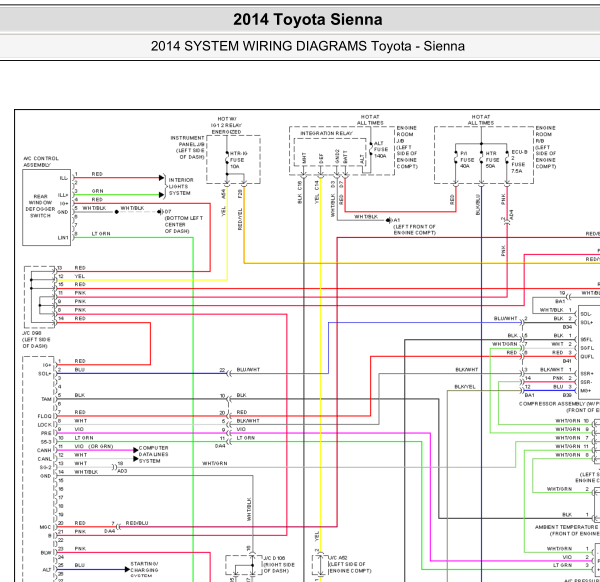Click the 'A54' connector label on the yellow wire

[223, 194]
